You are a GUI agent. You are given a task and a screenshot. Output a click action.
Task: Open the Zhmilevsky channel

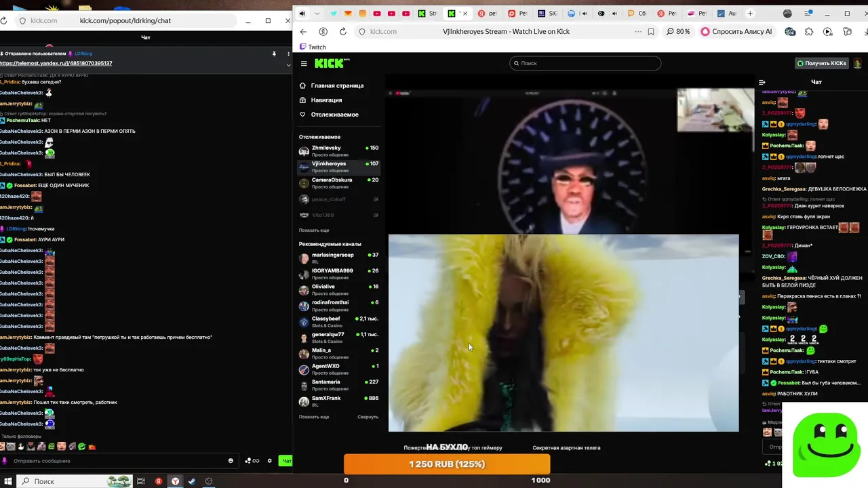pyautogui.click(x=339, y=151)
